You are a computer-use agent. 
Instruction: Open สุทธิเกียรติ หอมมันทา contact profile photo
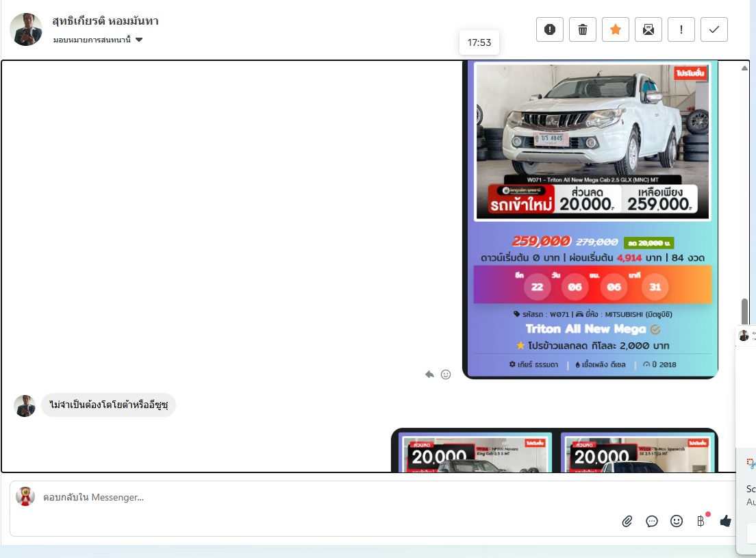pyautogui.click(x=26, y=29)
